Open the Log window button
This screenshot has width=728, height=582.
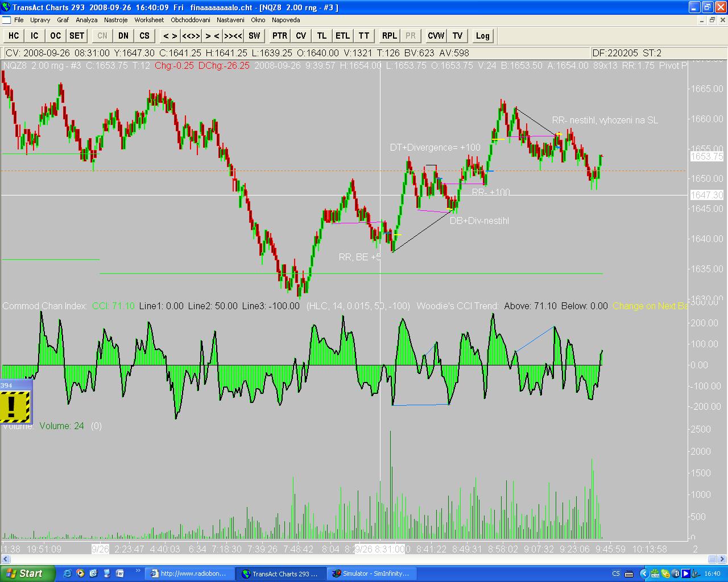(482, 36)
